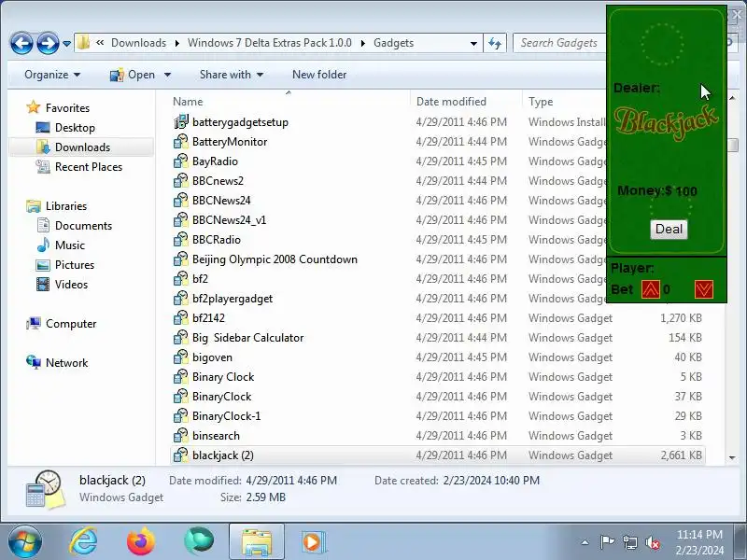
Task: Select Favorites in the navigation pane
Action: [67, 108]
